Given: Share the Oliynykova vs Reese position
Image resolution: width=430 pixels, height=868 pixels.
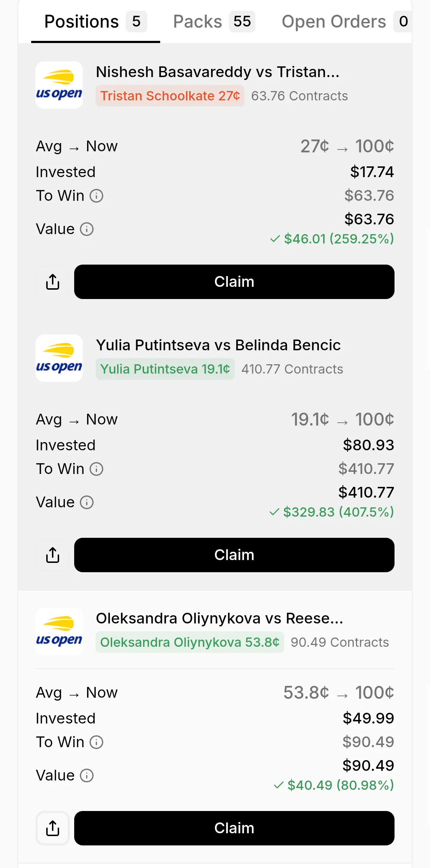Looking at the screenshot, I should point(53,828).
